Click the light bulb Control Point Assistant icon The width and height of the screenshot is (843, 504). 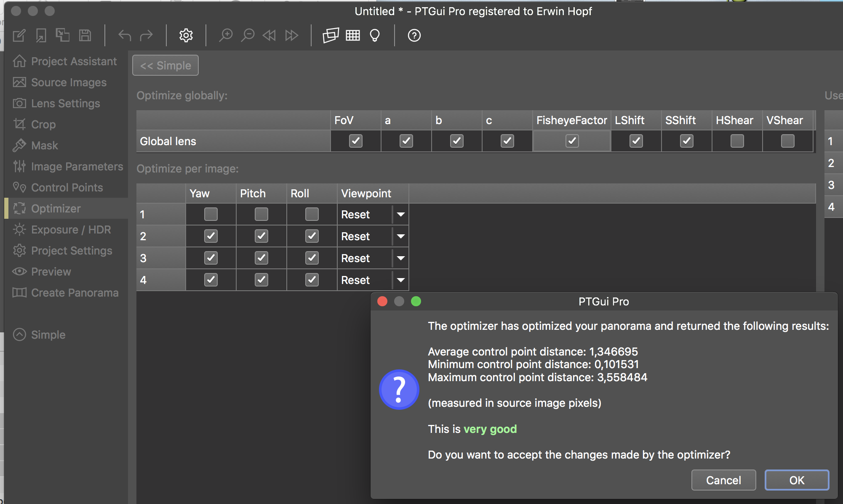(375, 35)
